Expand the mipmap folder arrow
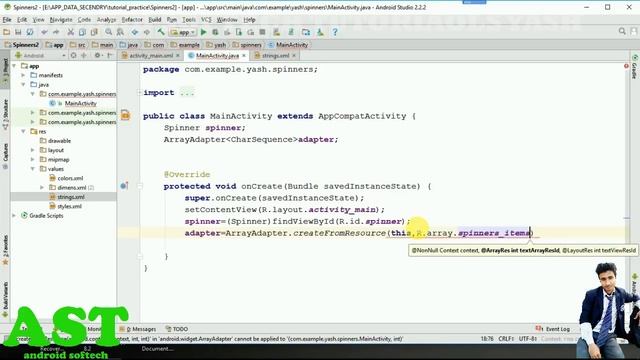The image size is (640, 360). pyautogui.click(x=33, y=159)
